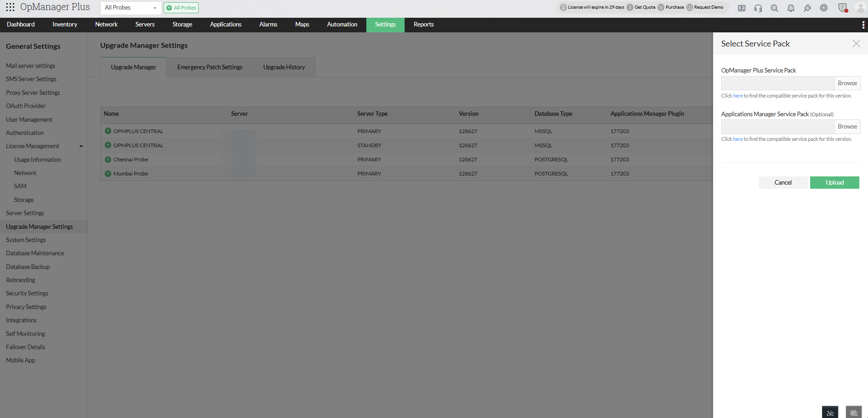868x418 pixels.
Task: Open the vertical three-dot menu
Action: point(863,25)
